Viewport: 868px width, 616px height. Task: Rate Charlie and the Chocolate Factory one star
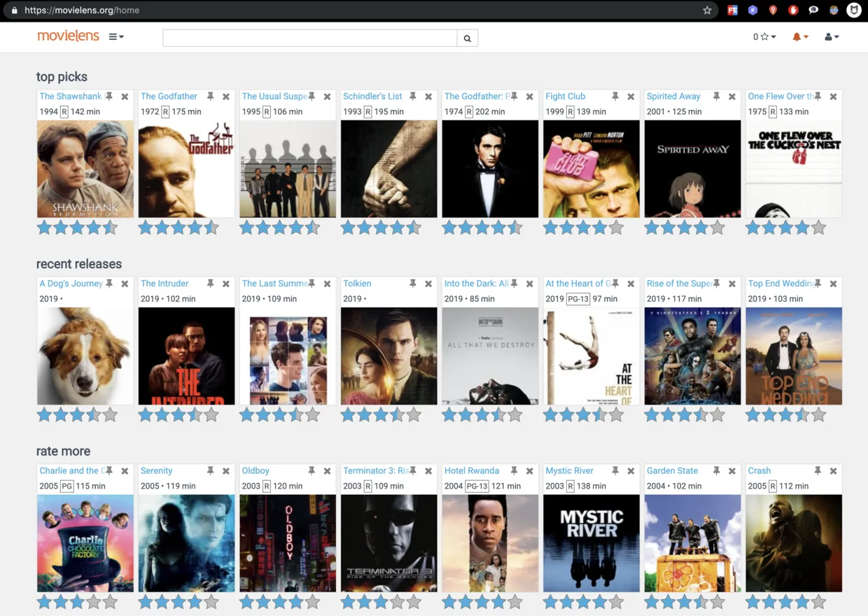click(x=45, y=602)
